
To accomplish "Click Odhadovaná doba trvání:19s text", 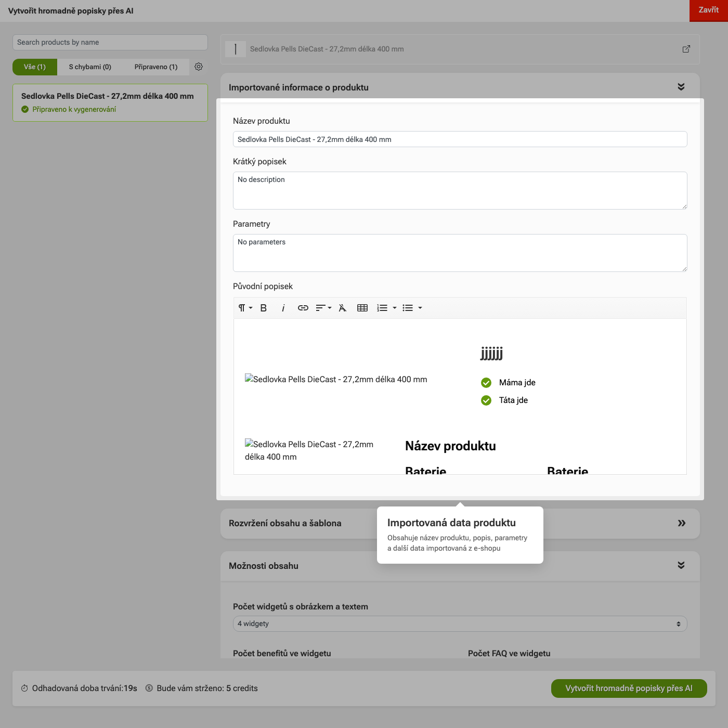I will pyautogui.click(x=85, y=688).
